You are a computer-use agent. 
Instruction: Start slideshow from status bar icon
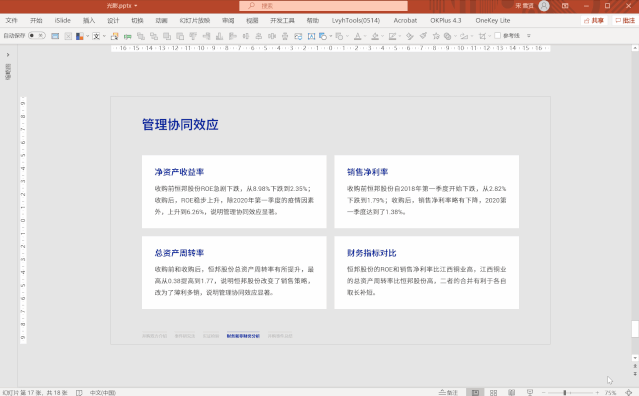[x=529, y=392]
